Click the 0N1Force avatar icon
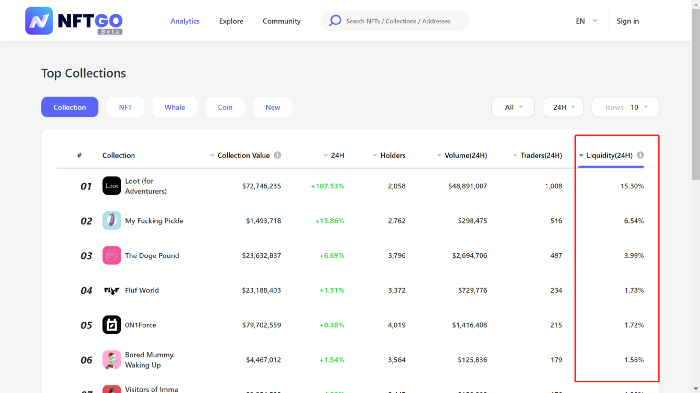 click(112, 325)
